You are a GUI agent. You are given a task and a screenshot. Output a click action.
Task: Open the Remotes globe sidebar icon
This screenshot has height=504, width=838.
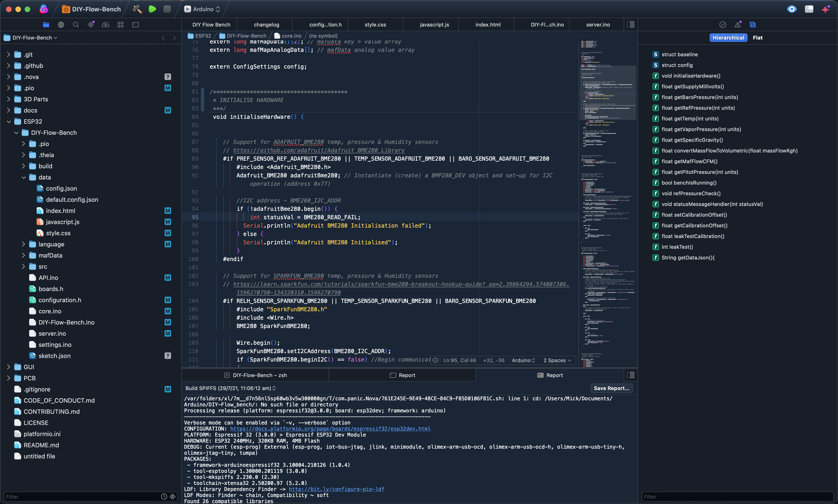tap(61, 24)
